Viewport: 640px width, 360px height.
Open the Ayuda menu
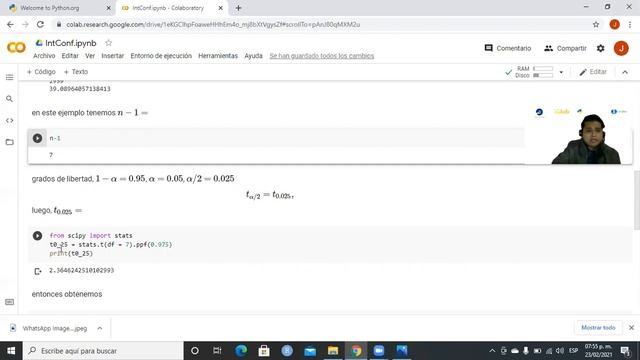(x=253, y=56)
